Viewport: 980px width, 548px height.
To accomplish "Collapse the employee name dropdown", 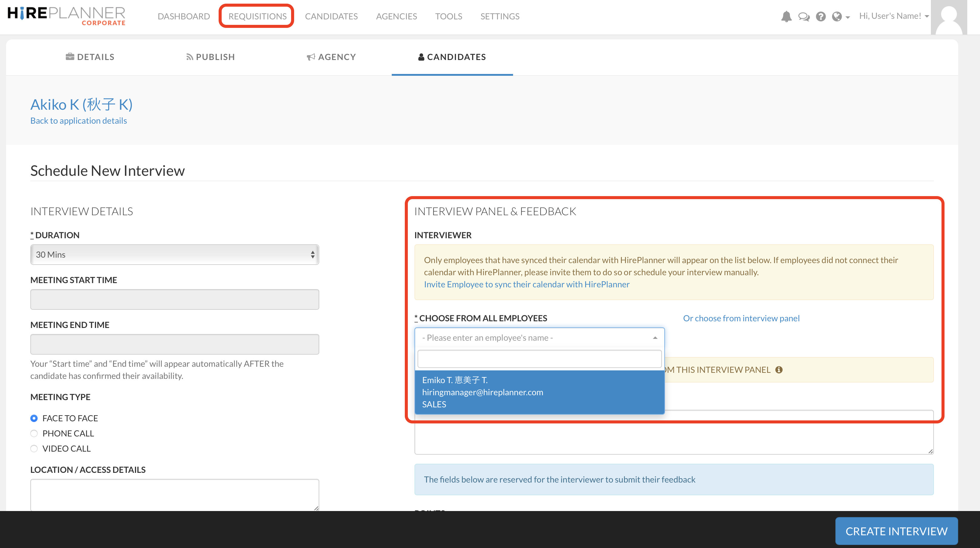I will tap(655, 338).
